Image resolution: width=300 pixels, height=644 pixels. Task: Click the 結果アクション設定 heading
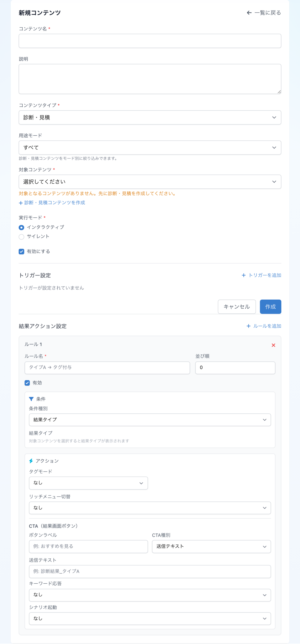click(43, 326)
